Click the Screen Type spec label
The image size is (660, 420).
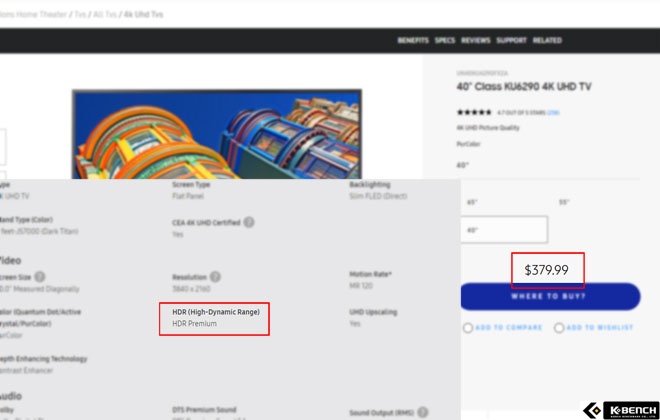[191, 184]
